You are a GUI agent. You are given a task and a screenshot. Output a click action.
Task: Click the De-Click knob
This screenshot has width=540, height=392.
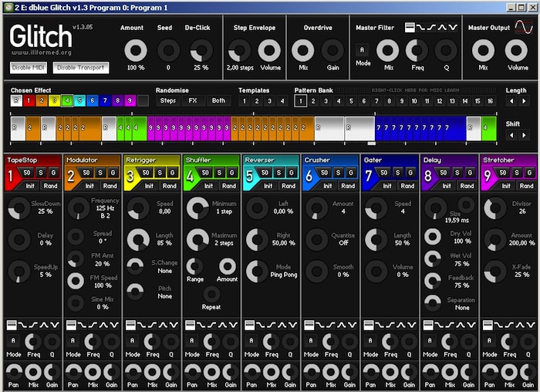[201, 50]
